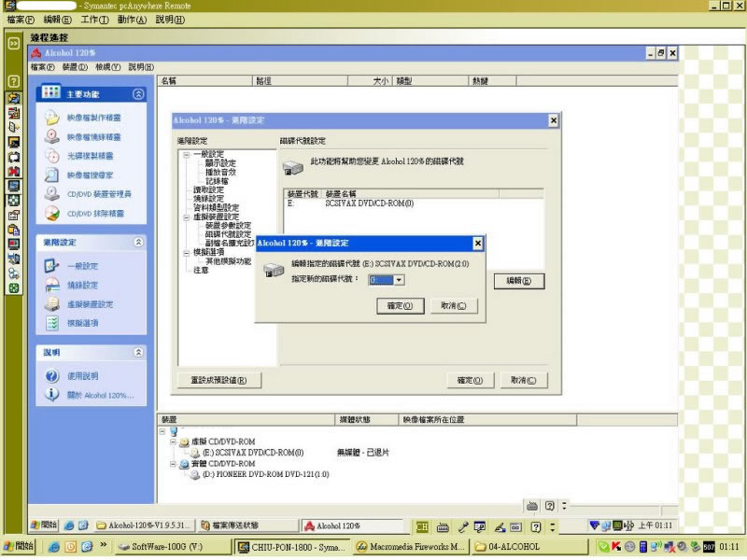
Task: Select 播放音效 in the settings tree
Action: (220, 173)
